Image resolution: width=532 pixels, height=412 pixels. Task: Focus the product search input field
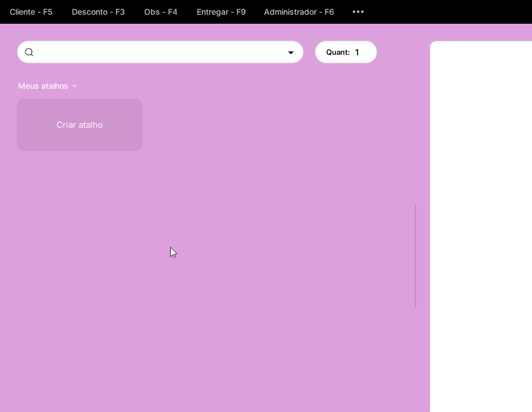(159, 52)
